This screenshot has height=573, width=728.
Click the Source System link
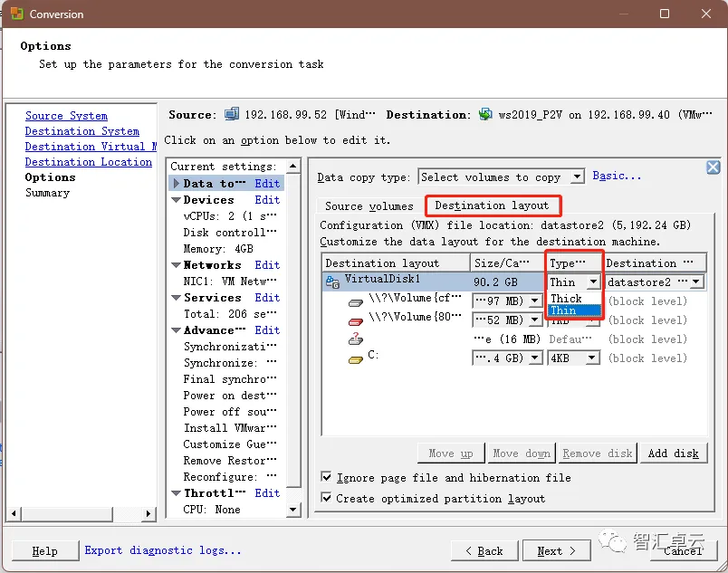(x=66, y=116)
